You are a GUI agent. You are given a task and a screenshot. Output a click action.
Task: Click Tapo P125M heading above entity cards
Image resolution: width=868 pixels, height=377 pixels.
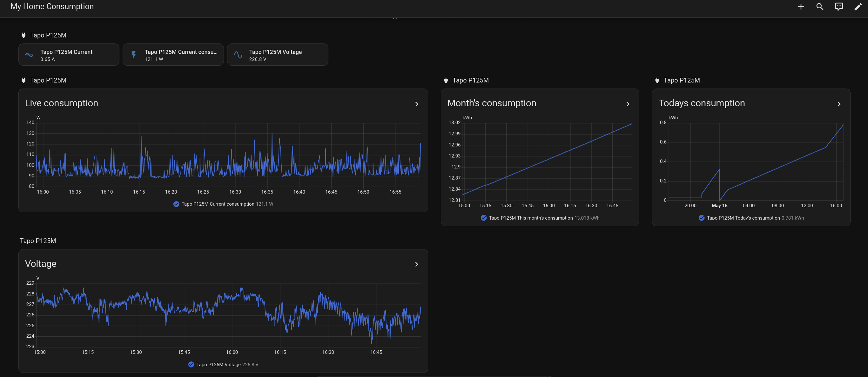click(48, 35)
